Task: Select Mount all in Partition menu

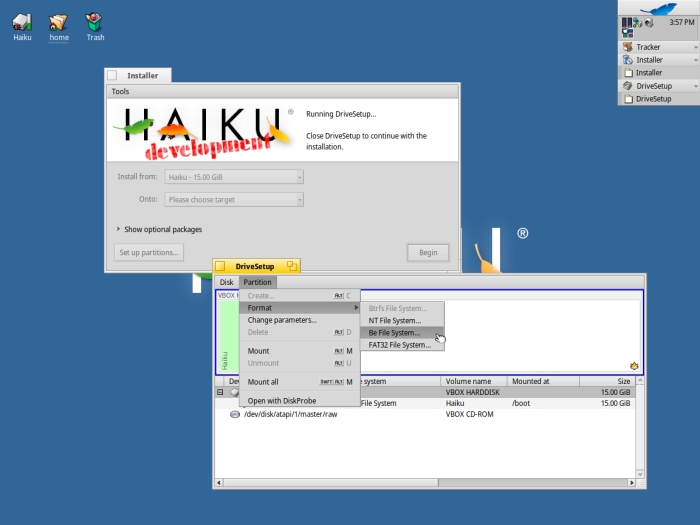Action: click(x=263, y=382)
